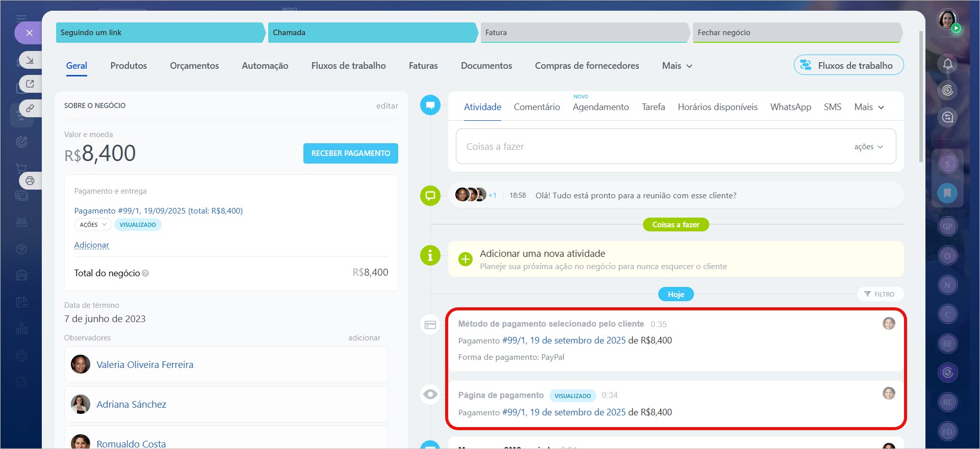Click the spiral icon under the notifications bell
The height and width of the screenshot is (449, 980).
click(947, 90)
